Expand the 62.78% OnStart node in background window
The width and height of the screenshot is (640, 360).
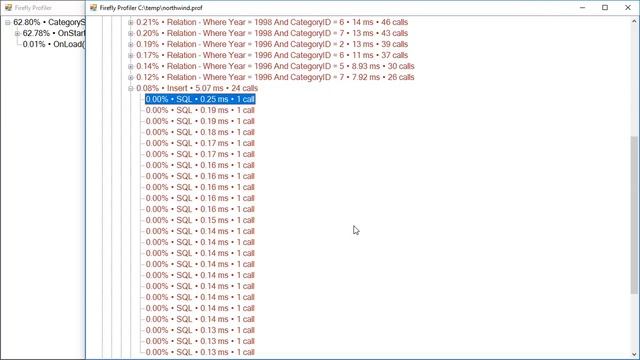(x=17, y=33)
